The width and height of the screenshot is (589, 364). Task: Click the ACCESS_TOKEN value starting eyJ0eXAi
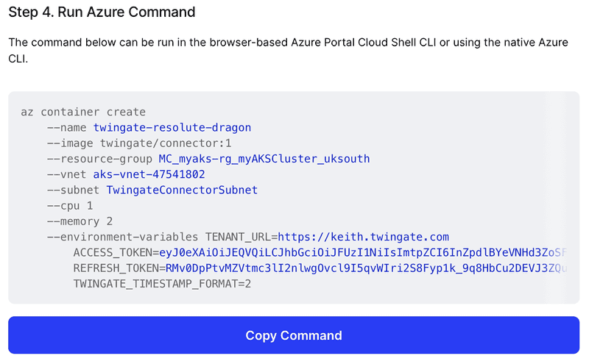(363, 252)
